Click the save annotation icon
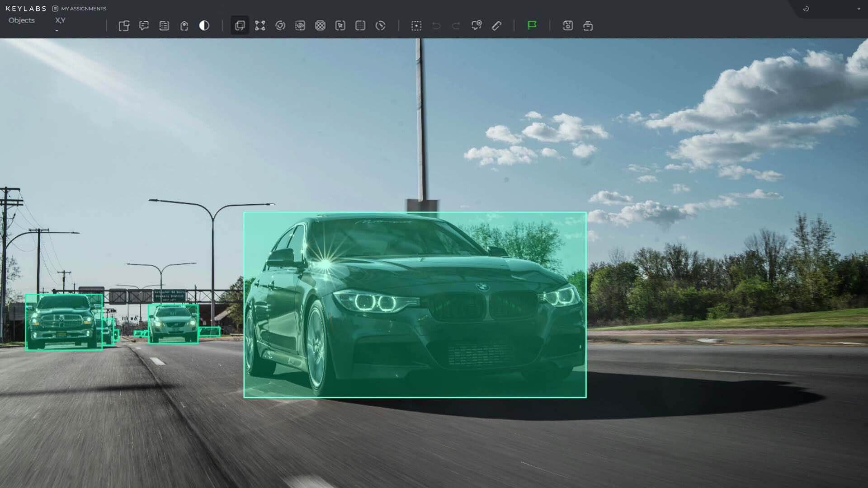Screen dimensions: 868x488 [x=568, y=26]
